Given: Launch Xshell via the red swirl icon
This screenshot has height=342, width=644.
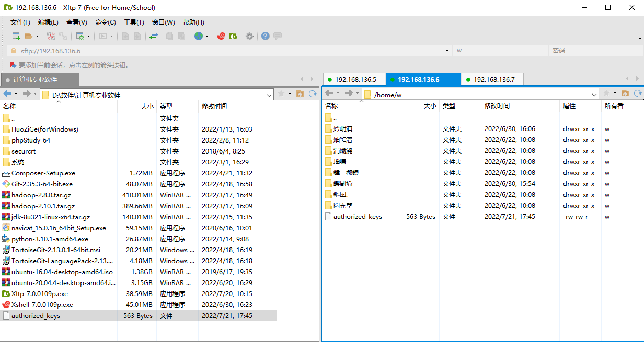Looking at the screenshot, I should (221, 36).
